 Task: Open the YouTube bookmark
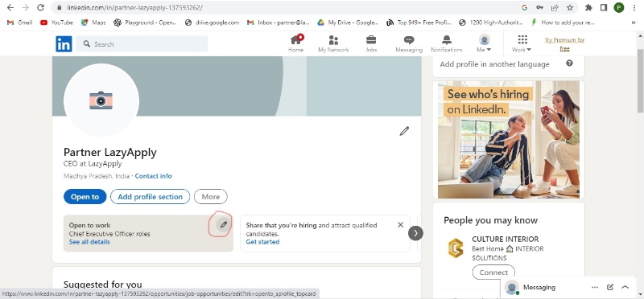[56, 23]
